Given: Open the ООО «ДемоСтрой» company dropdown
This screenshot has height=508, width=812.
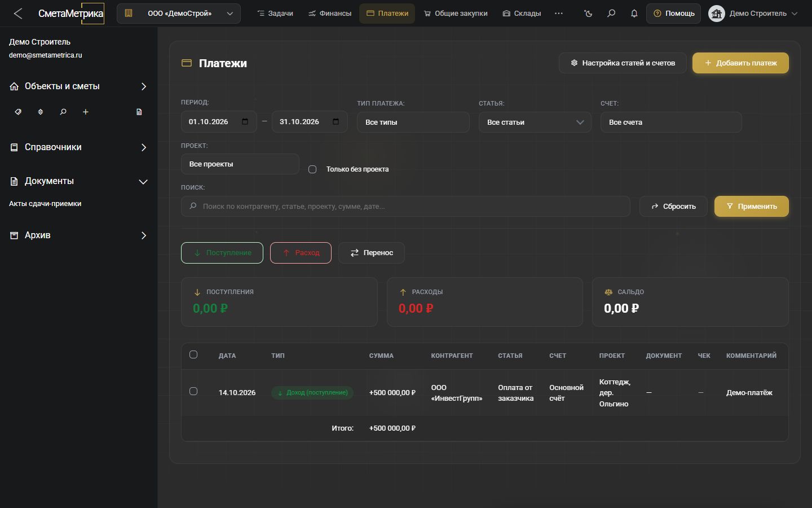Looking at the screenshot, I should coord(179,14).
